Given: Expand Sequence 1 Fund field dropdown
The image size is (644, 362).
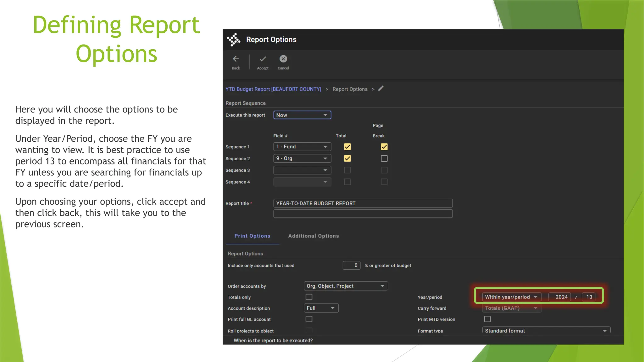Looking at the screenshot, I should [x=302, y=147].
